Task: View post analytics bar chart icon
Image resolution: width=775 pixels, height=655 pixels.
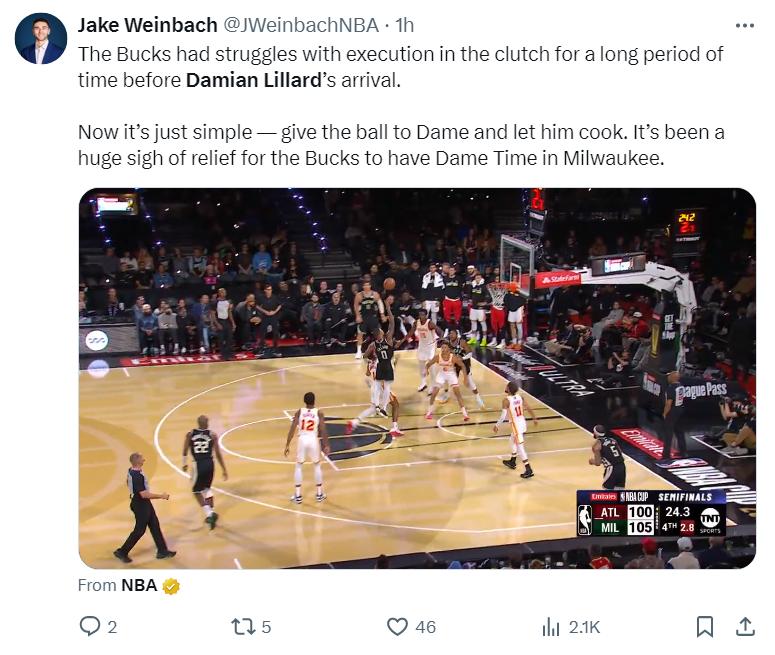Action: tap(551, 627)
